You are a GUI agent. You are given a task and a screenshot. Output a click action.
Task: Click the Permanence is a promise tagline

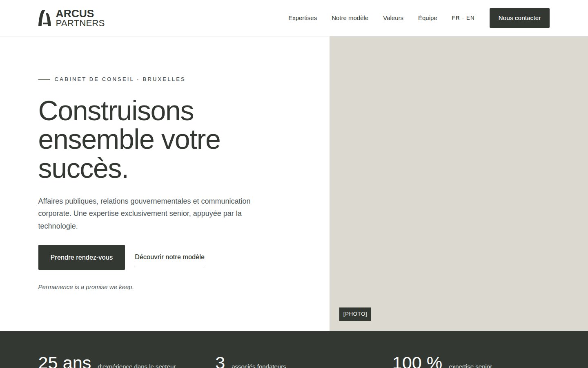click(86, 287)
